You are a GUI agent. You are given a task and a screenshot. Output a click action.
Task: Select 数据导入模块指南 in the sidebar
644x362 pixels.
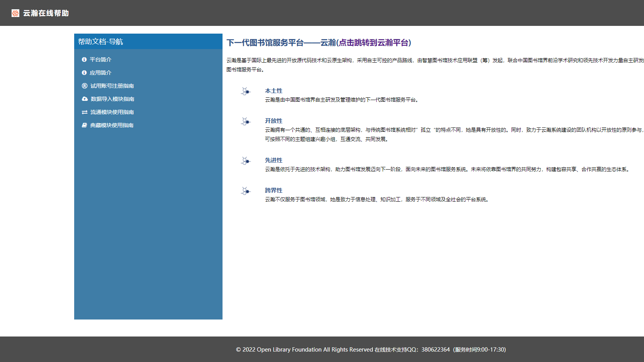point(112,99)
